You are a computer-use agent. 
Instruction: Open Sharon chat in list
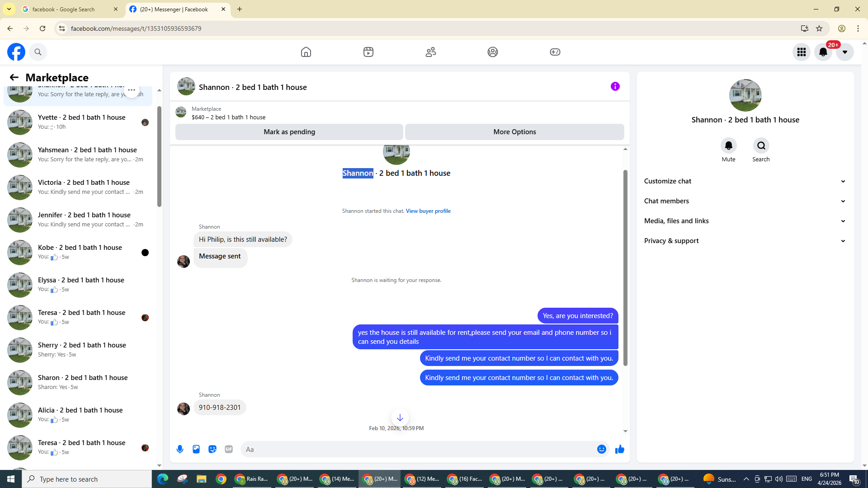click(78, 382)
